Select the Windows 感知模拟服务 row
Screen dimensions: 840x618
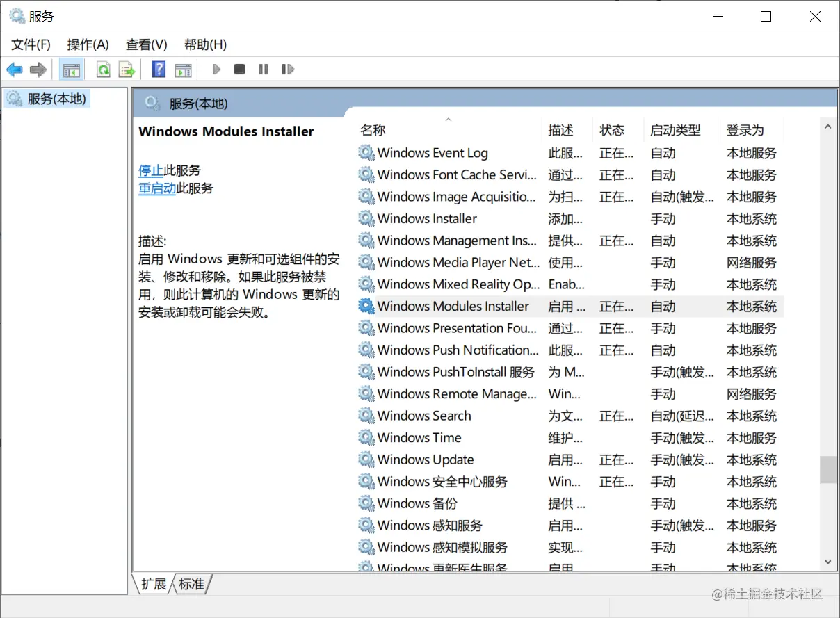tap(570, 547)
